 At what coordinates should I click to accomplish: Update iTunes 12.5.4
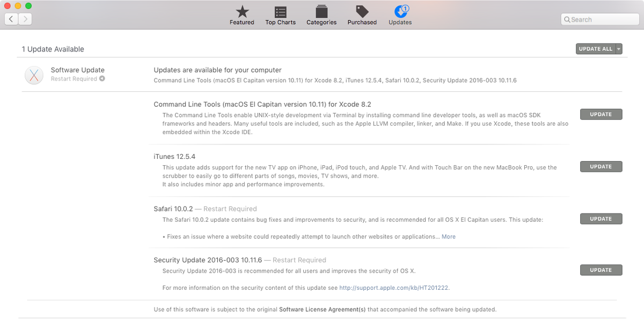click(601, 166)
